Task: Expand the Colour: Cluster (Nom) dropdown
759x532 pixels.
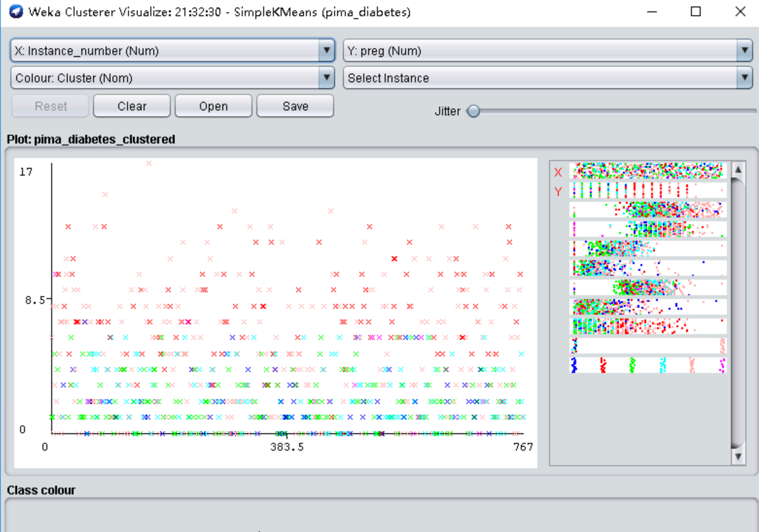Action: [172, 78]
